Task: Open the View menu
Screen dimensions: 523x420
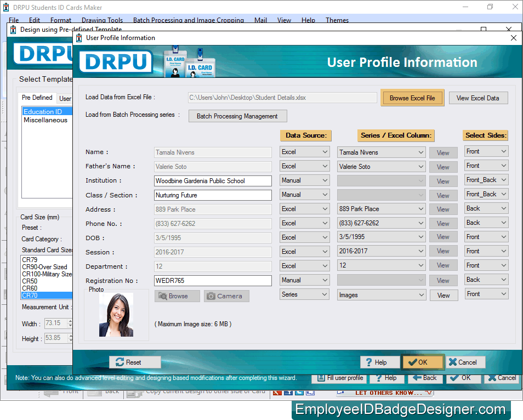Action: pos(284,20)
